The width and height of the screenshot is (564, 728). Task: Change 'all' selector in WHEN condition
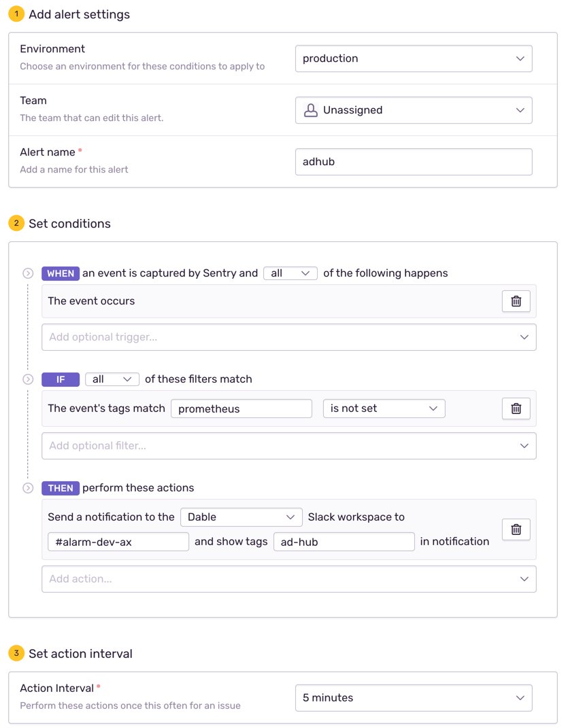click(x=291, y=273)
